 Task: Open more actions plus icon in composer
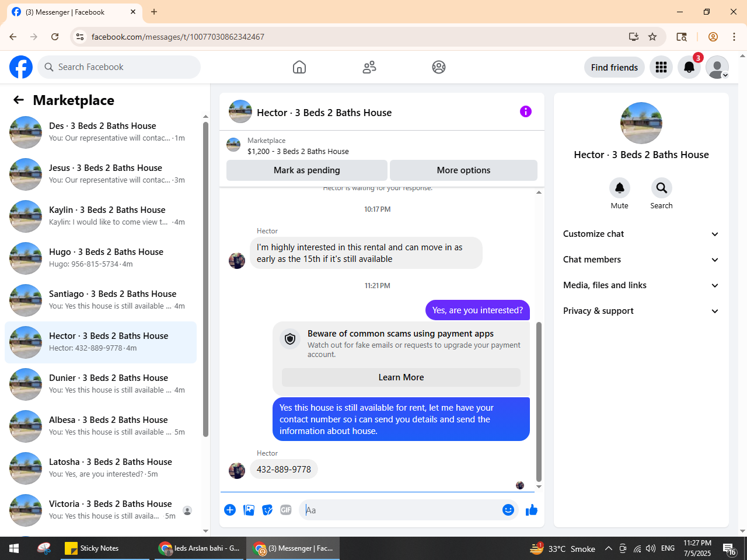230,510
